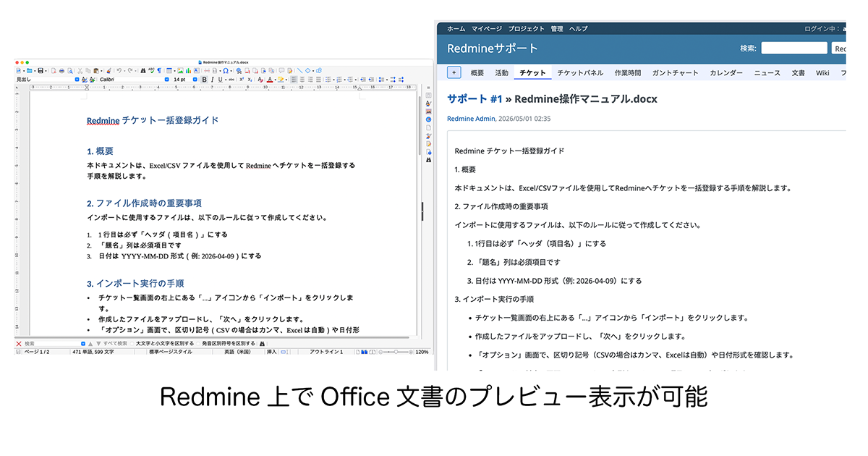Click the Redmine Admin author link

click(471, 119)
